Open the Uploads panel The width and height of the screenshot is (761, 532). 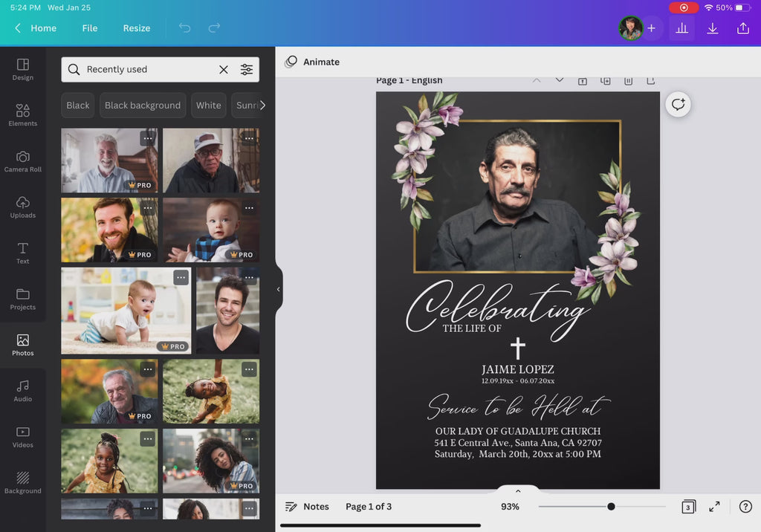(x=23, y=207)
